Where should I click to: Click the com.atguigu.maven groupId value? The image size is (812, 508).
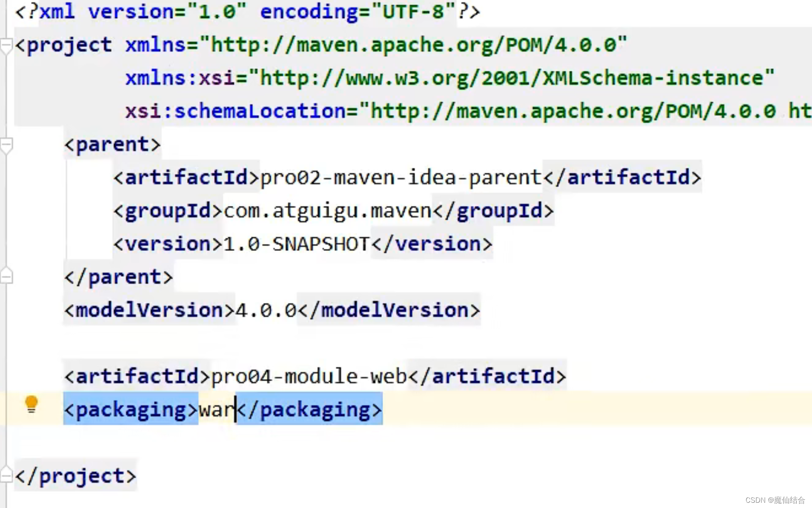tap(328, 211)
